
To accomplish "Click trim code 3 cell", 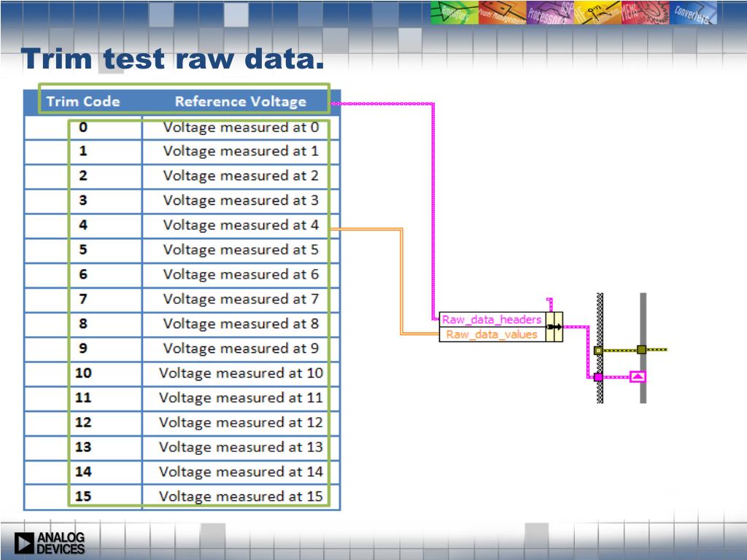I will [x=83, y=201].
